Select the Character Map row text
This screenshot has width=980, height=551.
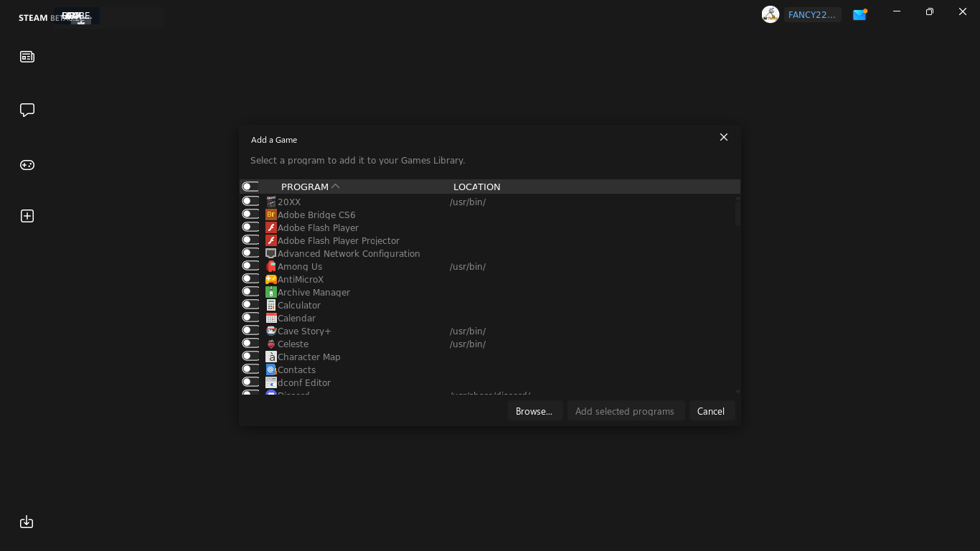pos(309,357)
